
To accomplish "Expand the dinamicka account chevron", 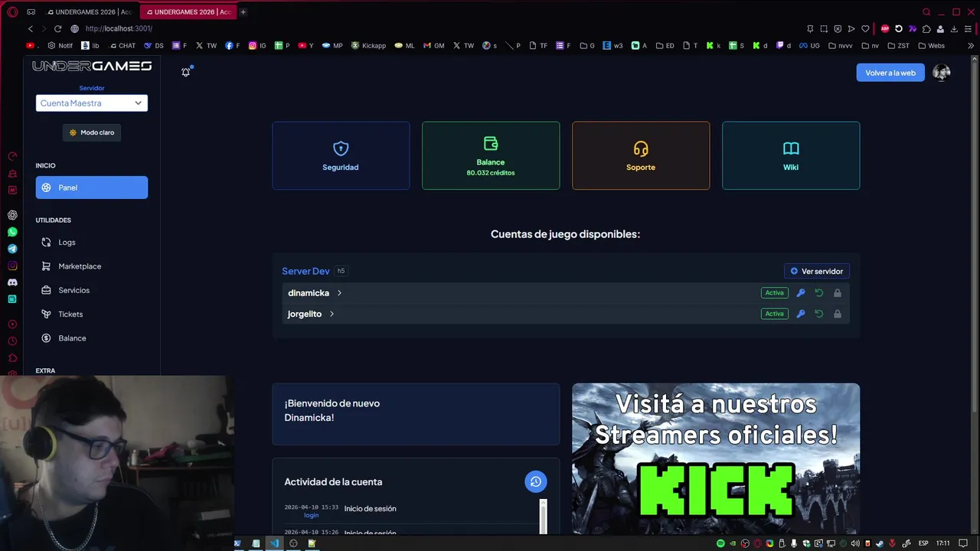I will [339, 293].
